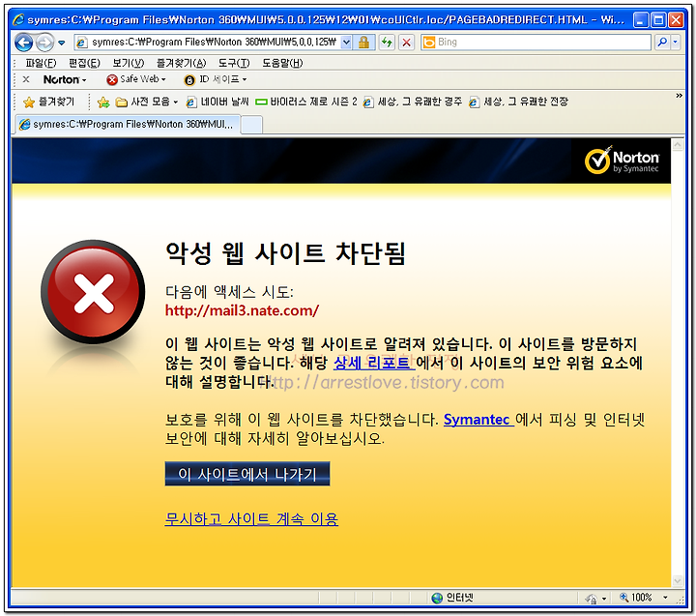Open the 보기(V) menu

(128, 63)
